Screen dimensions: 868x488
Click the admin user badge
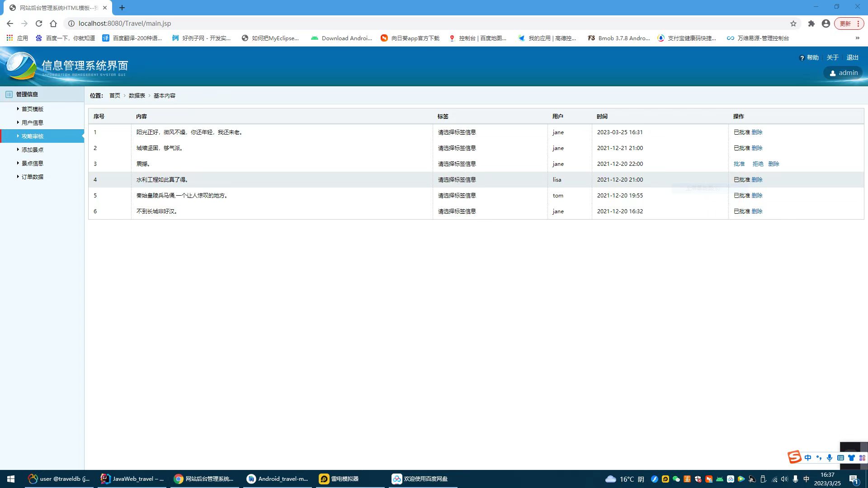pos(843,73)
